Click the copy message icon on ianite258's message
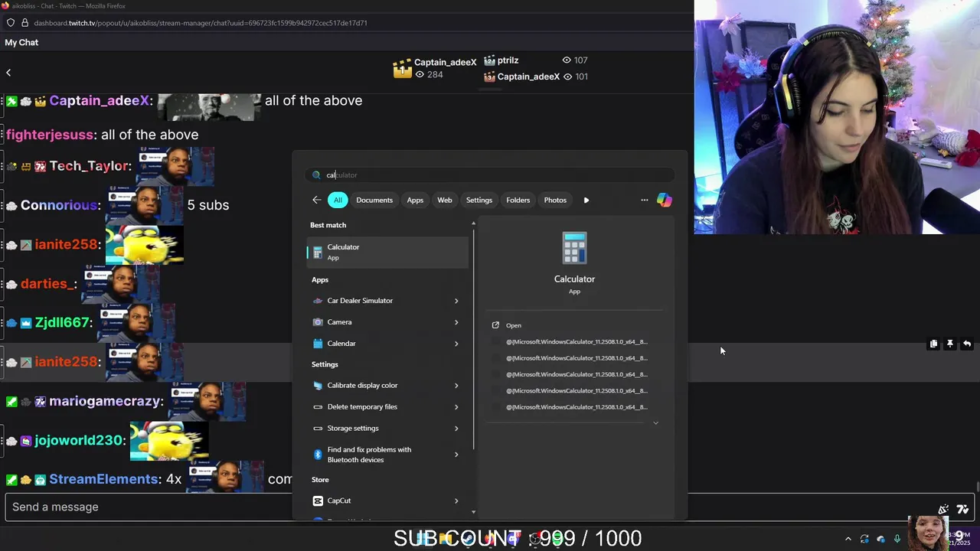The width and height of the screenshot is (980, 551). 933,344
